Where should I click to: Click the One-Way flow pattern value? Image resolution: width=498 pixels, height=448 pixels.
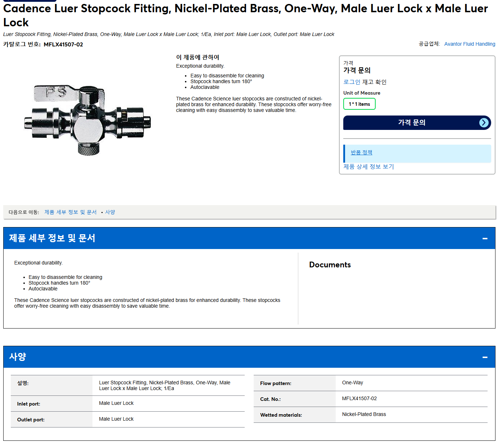(352, 383)
